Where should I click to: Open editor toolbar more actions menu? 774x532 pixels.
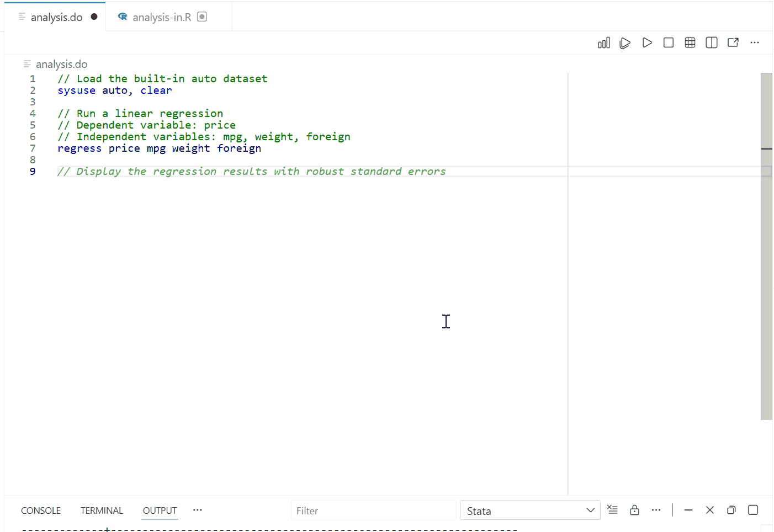click(x=754, y=43)
